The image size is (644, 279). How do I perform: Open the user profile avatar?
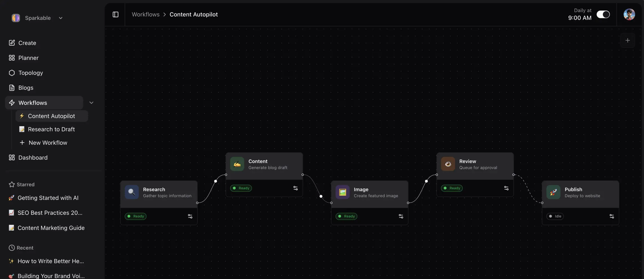629,14
